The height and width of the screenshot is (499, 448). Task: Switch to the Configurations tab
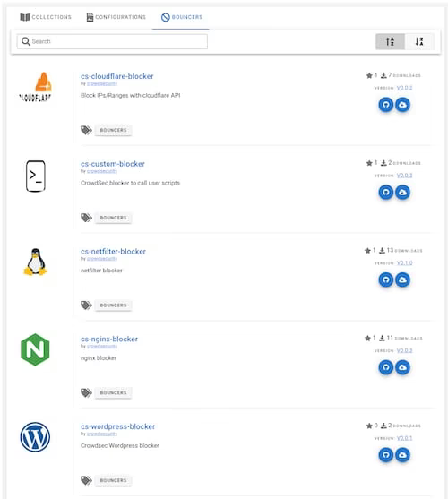coord(116,17)
